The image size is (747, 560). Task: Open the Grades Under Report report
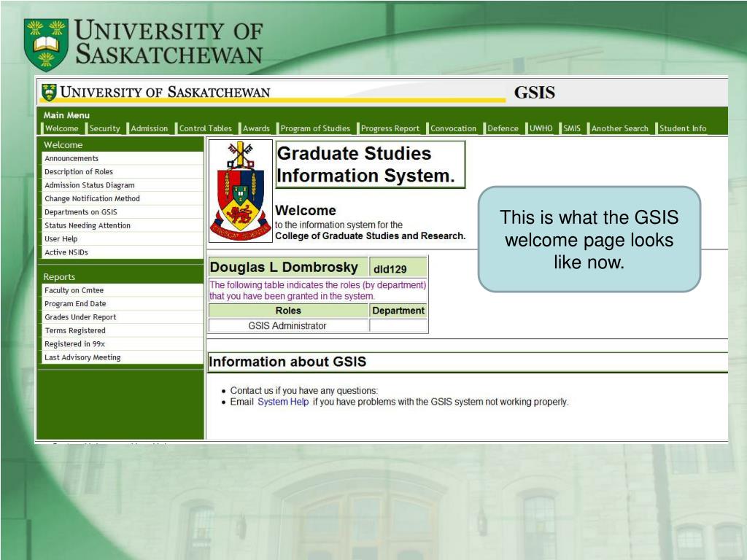click(x=123, y=317)
